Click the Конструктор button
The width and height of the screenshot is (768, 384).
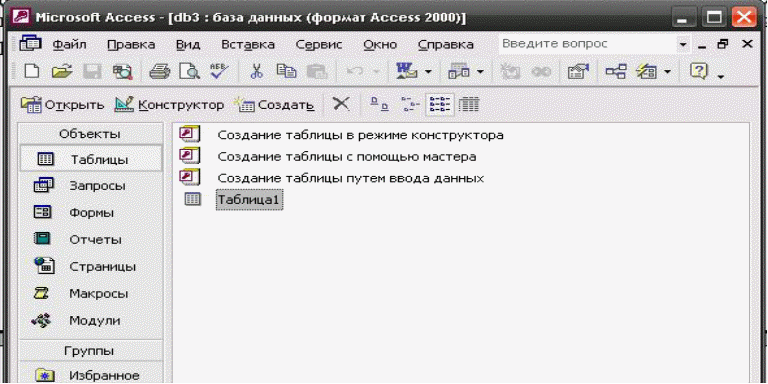pyautogui.click(x=169, y=104)
